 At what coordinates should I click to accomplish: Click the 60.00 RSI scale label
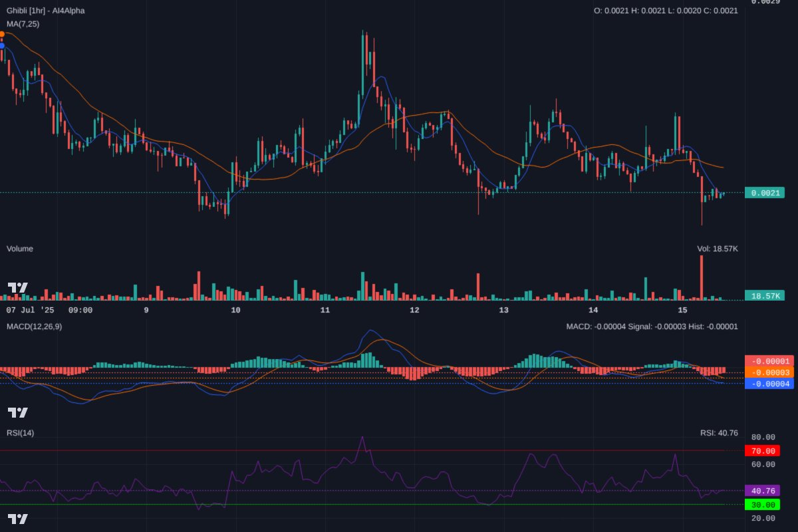763,464
